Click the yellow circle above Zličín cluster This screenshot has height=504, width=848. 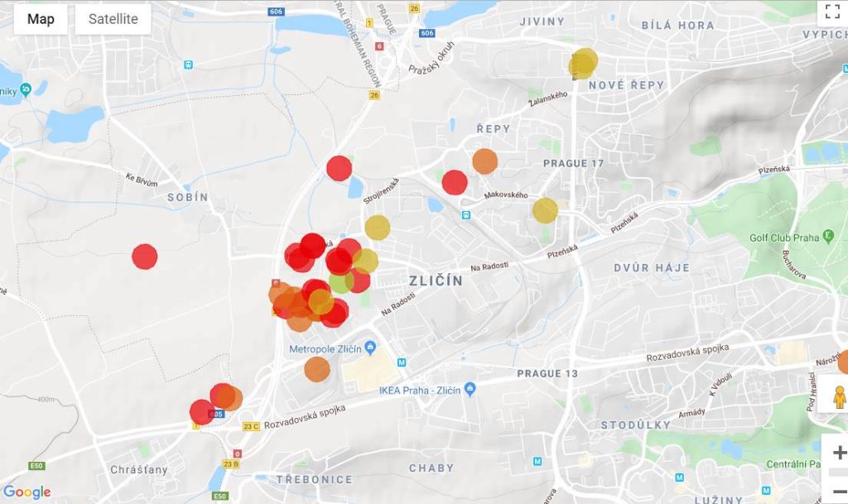(378, 227)
